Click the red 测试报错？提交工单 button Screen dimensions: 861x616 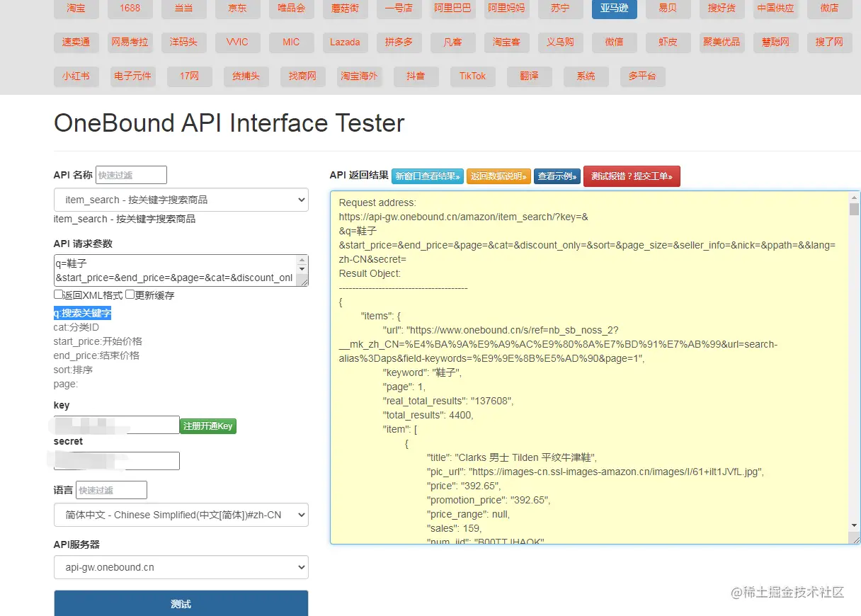[632, 176]
